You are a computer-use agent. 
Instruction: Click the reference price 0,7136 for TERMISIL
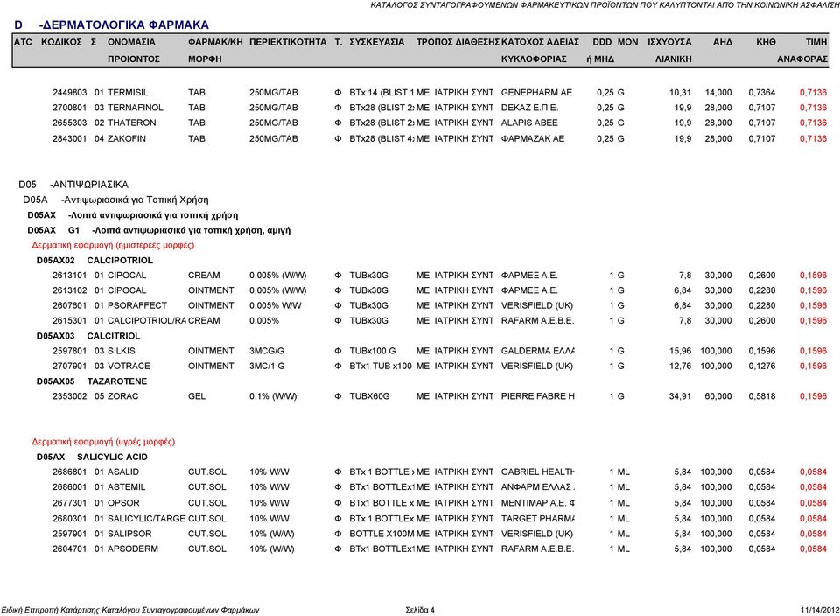click(x=813, y=92)
